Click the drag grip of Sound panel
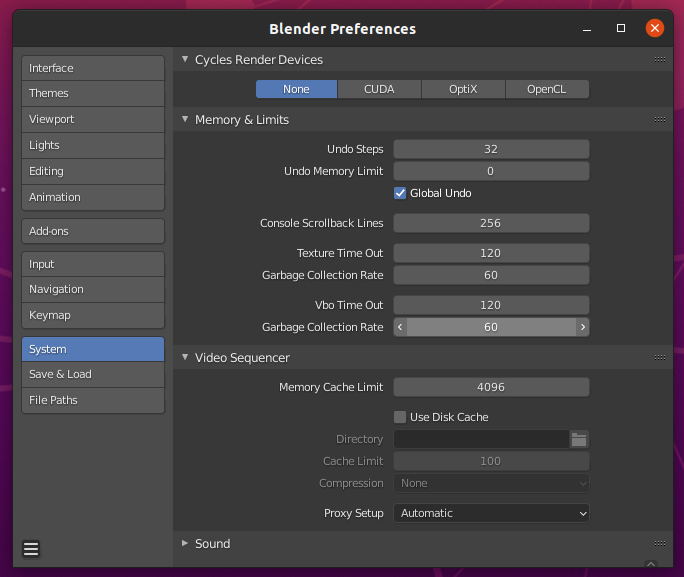684x577 pixels. pyautogui.click(x=660, y=543)
